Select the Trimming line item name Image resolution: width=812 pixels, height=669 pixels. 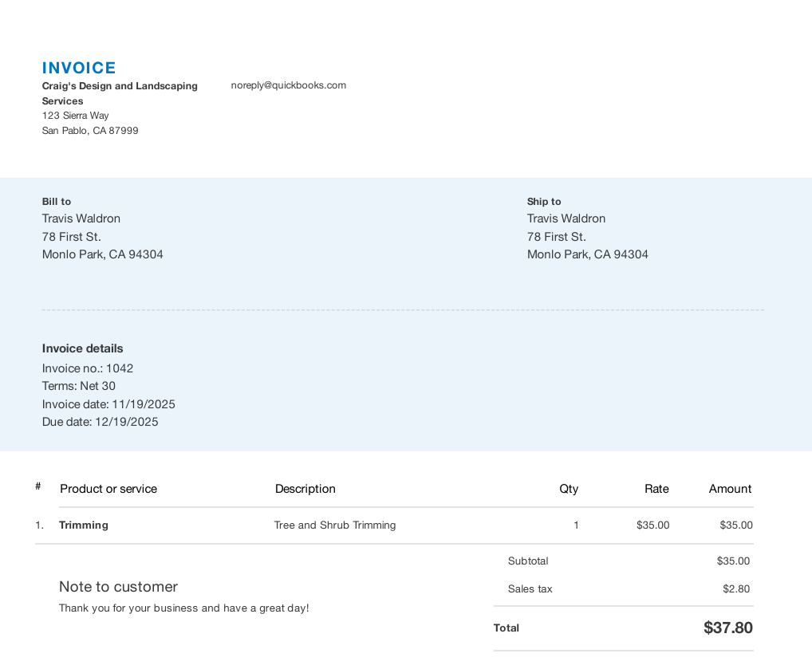84,525
